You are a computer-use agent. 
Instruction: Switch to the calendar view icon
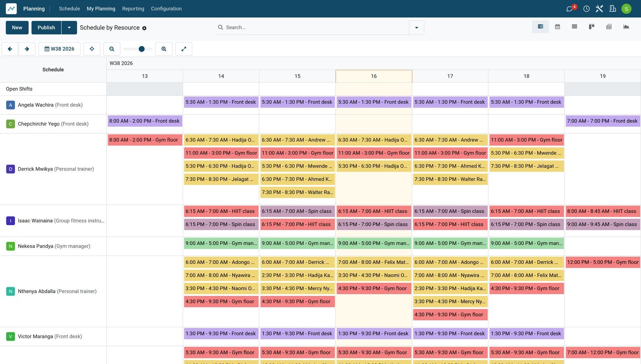[x=557, y=27]
